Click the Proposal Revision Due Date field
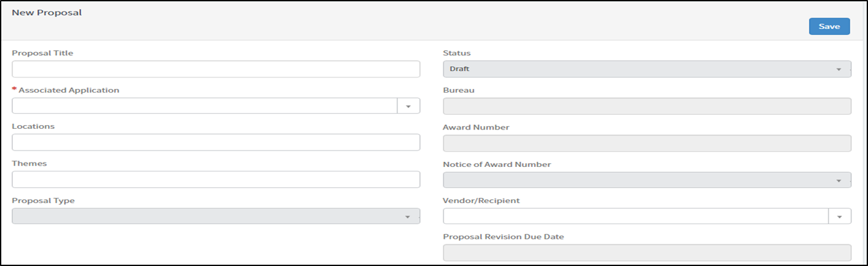The image size is (868, 266). pos(647,253)
